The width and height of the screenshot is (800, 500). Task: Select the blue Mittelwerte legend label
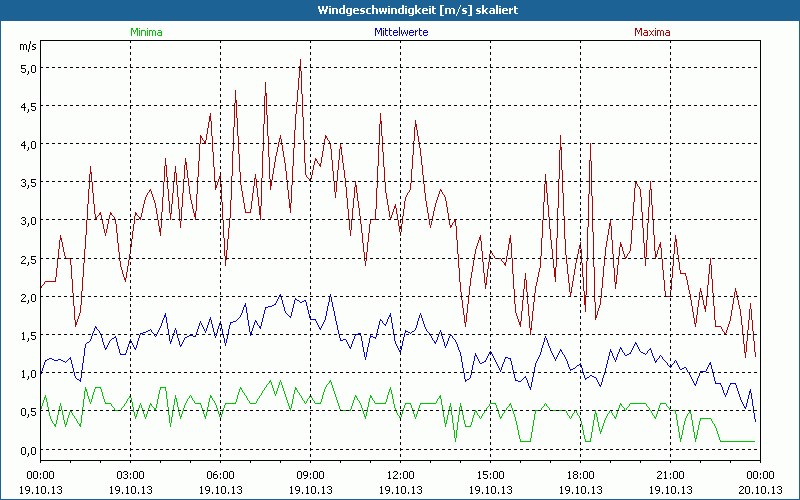tap(402, 32)
